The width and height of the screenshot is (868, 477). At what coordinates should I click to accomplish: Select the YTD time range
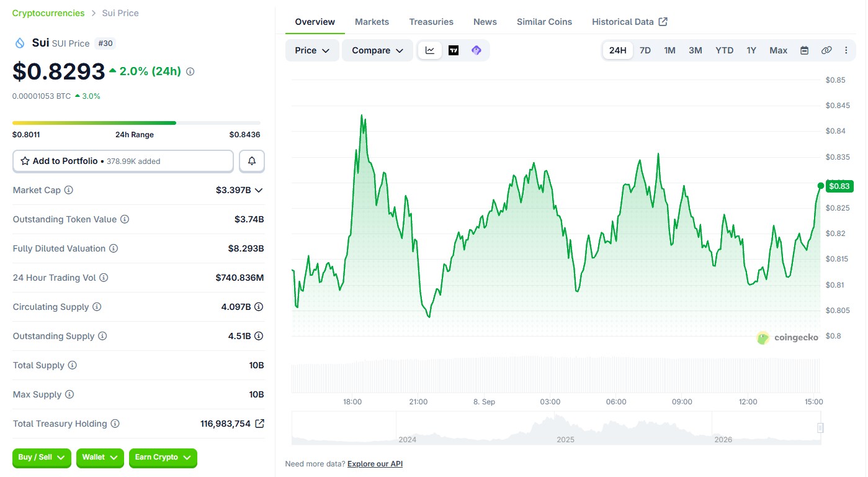click(x=725, y=50)
